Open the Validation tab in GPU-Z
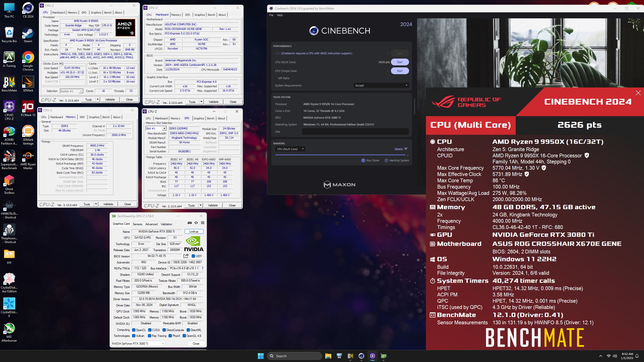644x362 pixels. 167,224
